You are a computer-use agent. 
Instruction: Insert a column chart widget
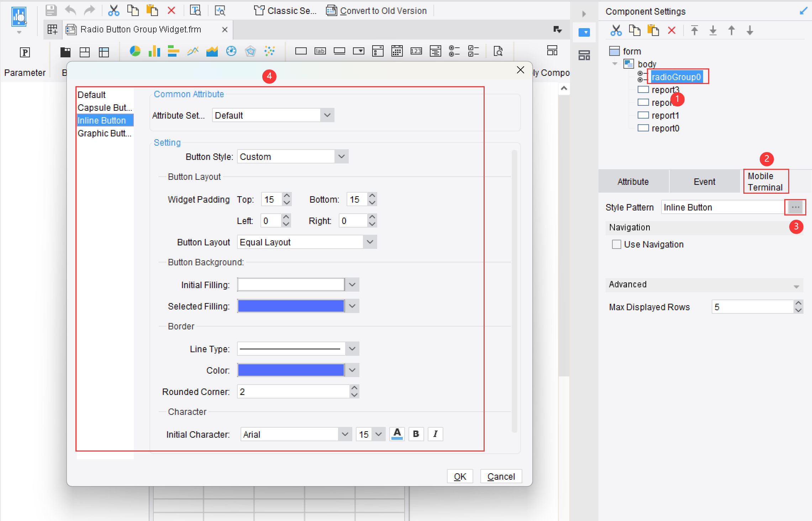(154, 51)
